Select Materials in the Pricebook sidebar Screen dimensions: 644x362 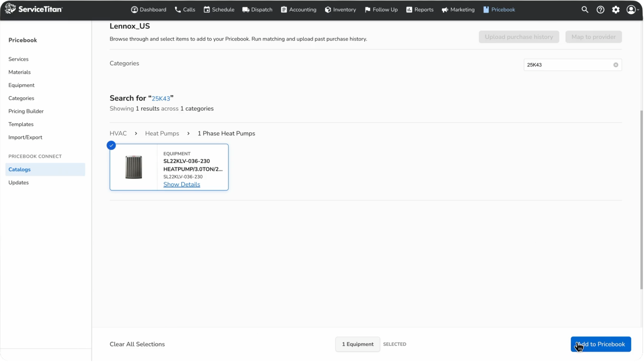point(19,72)
